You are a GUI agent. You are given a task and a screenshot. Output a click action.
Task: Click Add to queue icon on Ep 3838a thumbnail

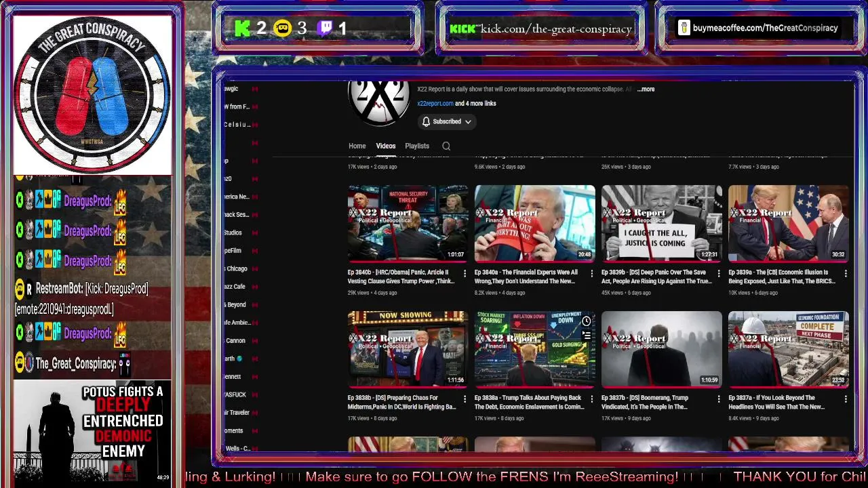pos(586,335)
